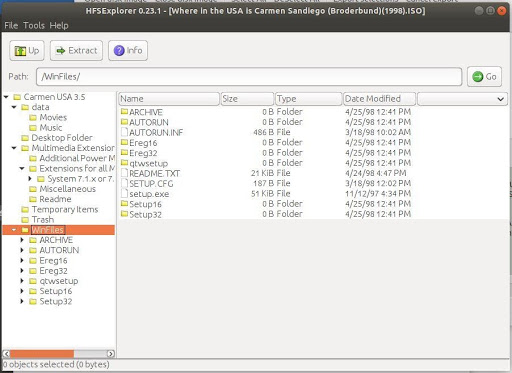
Task: Select the setup.exe file name
Action: (x=149, y=194)
